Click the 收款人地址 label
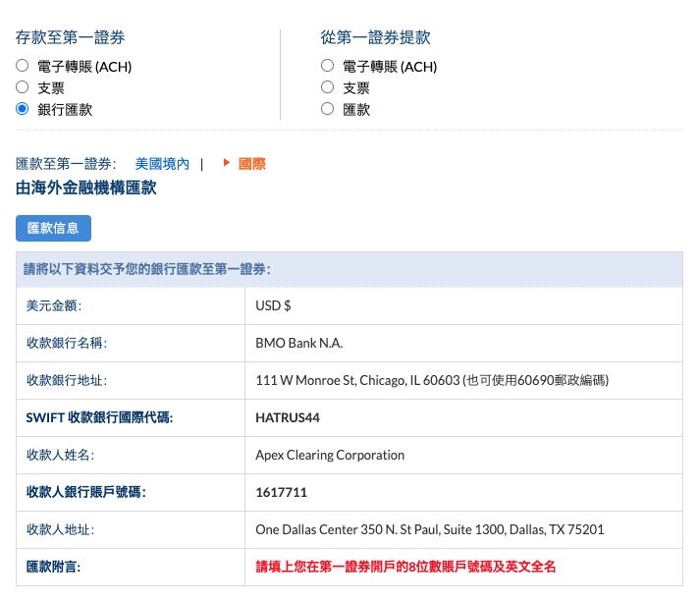The image size is (700, 602). (x=60, y=529)
